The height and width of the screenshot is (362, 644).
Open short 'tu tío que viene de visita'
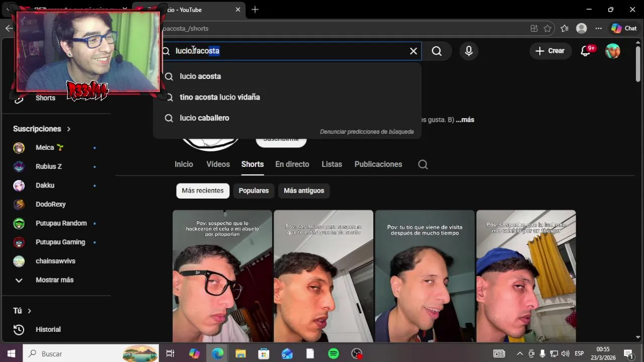coord(425,276)
